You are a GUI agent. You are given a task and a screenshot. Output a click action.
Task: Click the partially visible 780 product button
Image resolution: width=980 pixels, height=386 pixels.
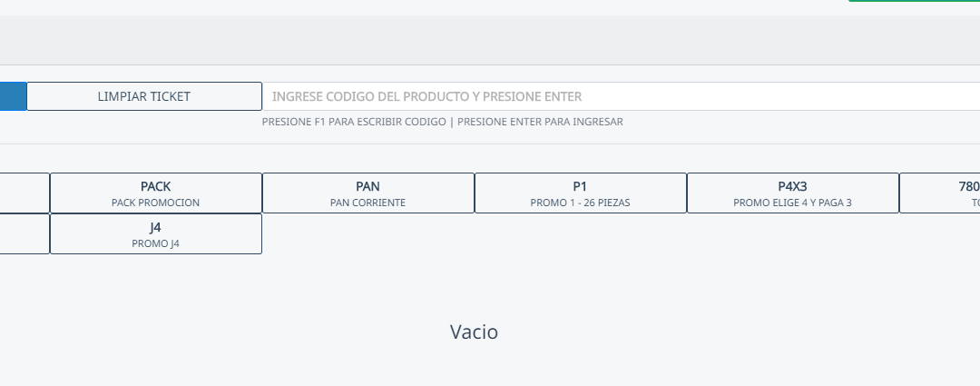pyautogui.click(x=940, y=193)
